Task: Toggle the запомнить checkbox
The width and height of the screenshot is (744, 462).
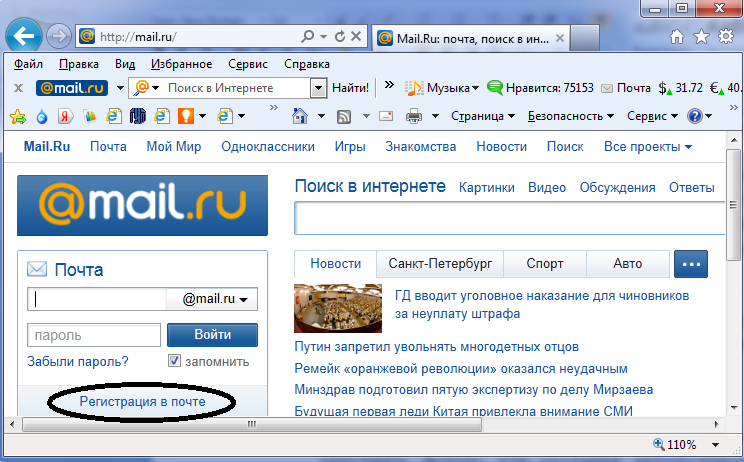Action: [174, 361]
